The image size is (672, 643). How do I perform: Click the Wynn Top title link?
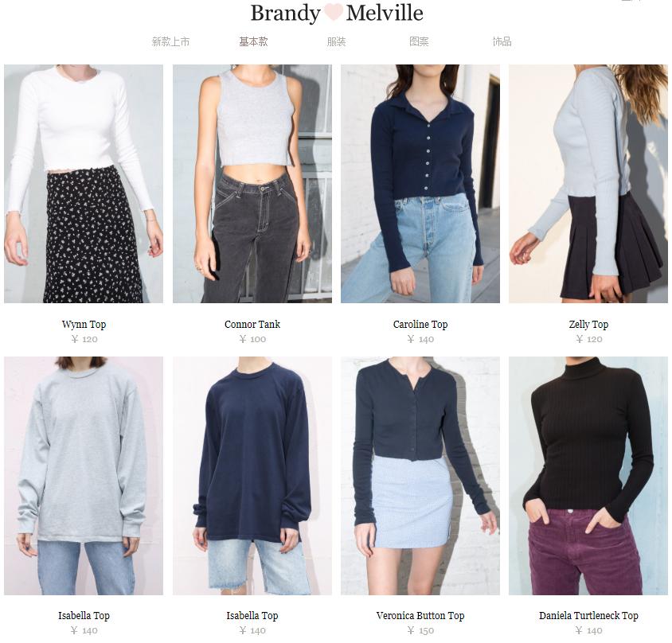(x=84, y=324)
